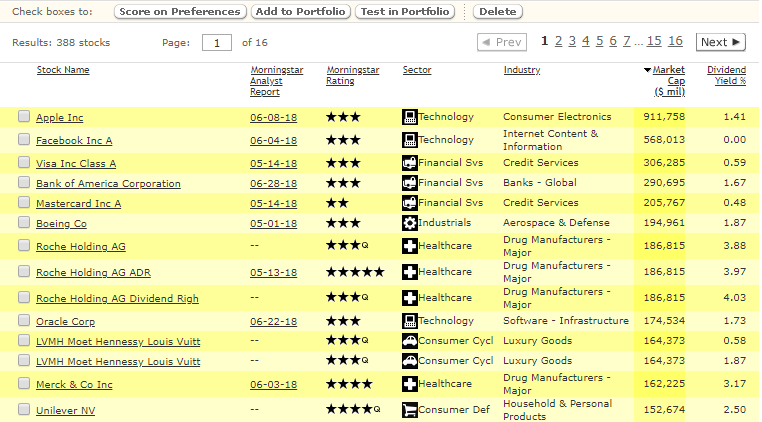
Task: Sort by Dividend Yield % header
Action: coord(727,75)
